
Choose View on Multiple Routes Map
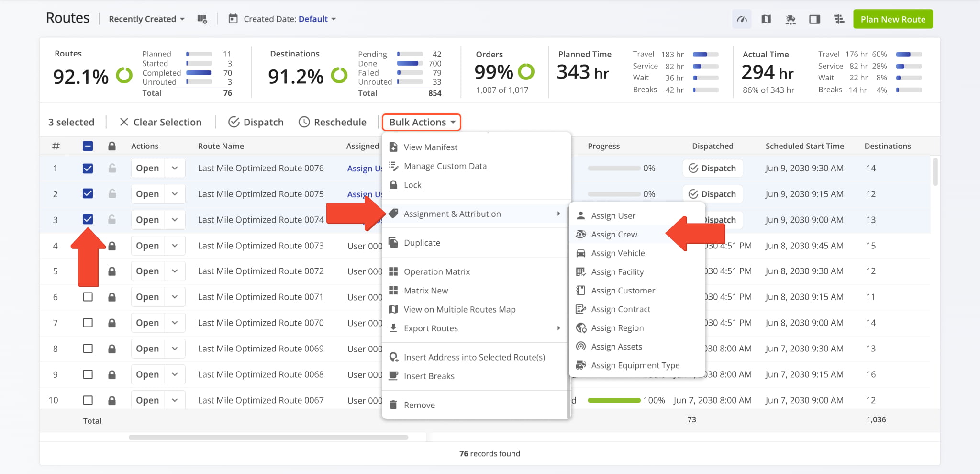(459, 309)
